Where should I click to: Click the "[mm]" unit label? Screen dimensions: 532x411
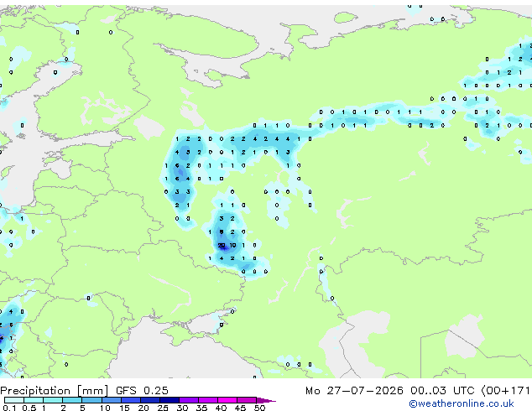pyautogui.click(x=93, y=391)
